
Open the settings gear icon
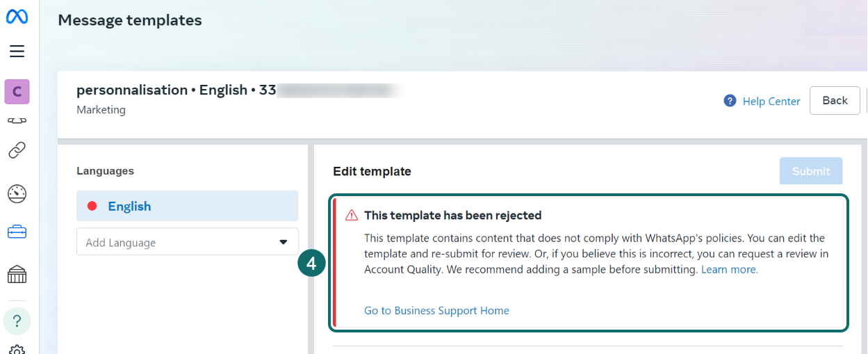tap(17, 349)
